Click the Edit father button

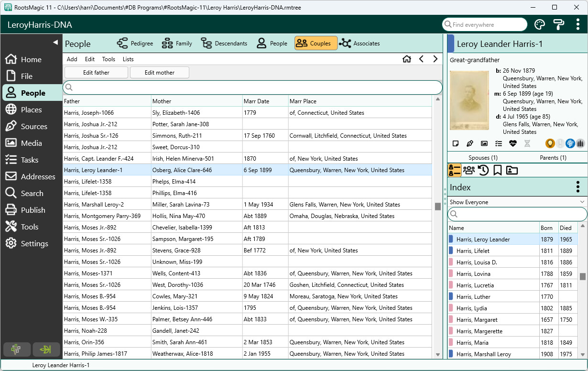click(x=96, y=73)
